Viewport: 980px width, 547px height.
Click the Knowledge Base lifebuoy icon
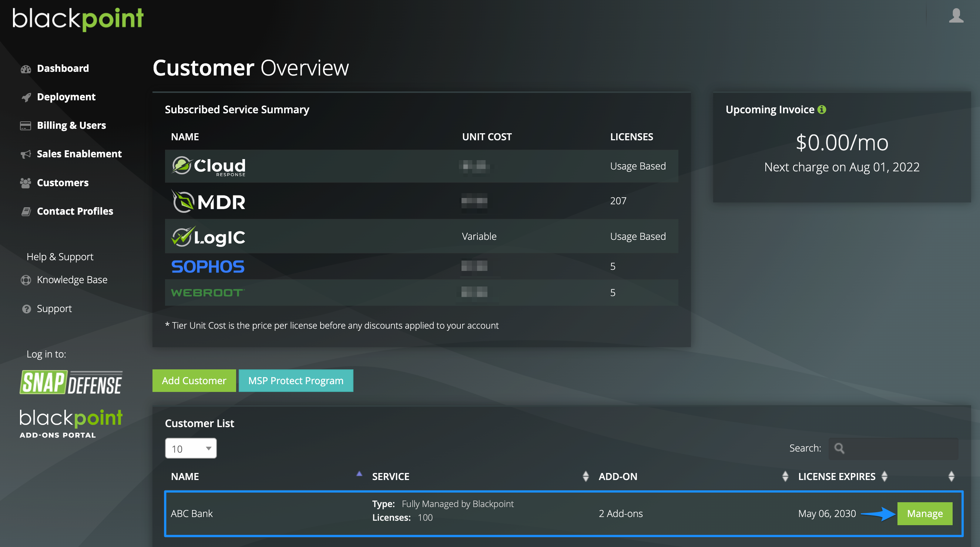(x=26, y=280)
